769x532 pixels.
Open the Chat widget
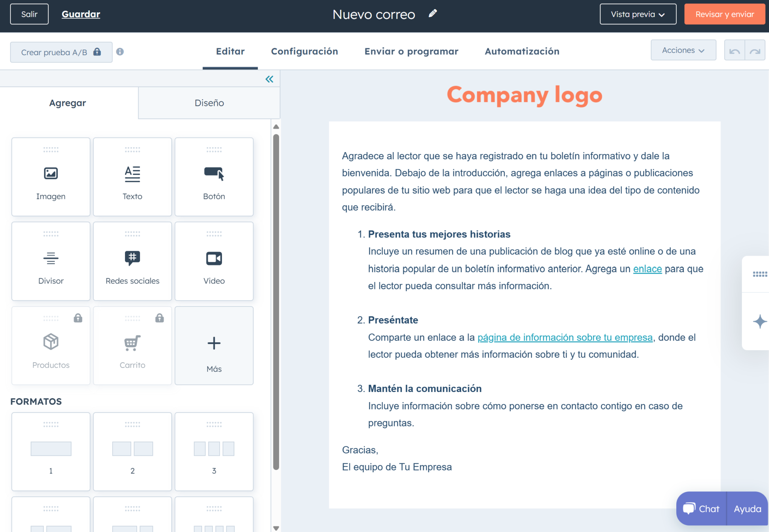coord(701,509)
